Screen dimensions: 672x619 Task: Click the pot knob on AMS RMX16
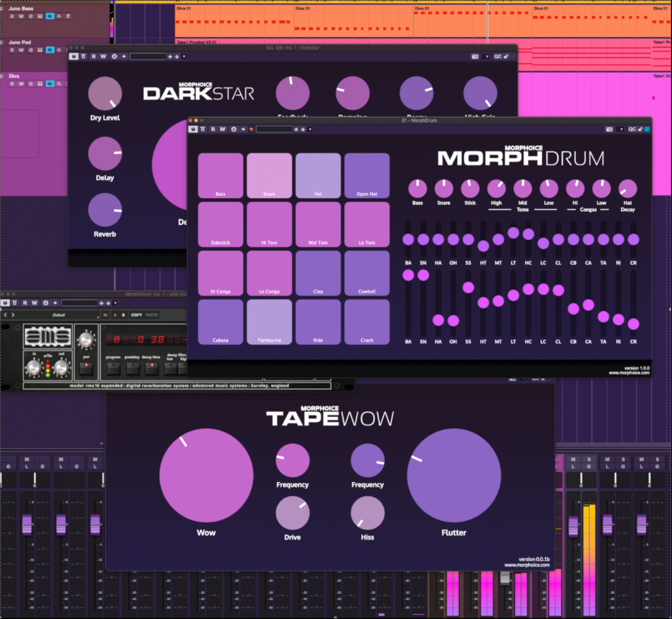(x=86, y=340)
